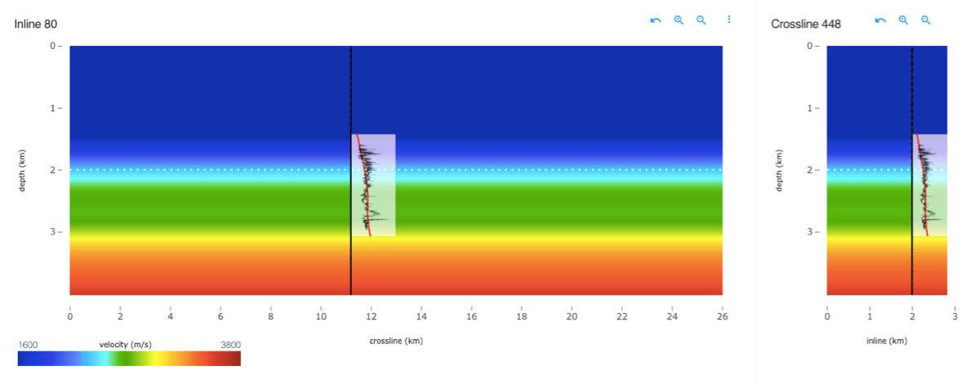Open the Inline 80 more options menu
Viewport: 980px width, 384px height.
[729, 20]
